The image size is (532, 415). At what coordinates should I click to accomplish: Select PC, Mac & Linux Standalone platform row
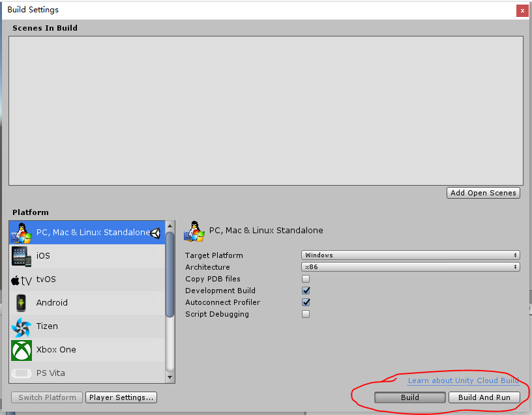87,233
